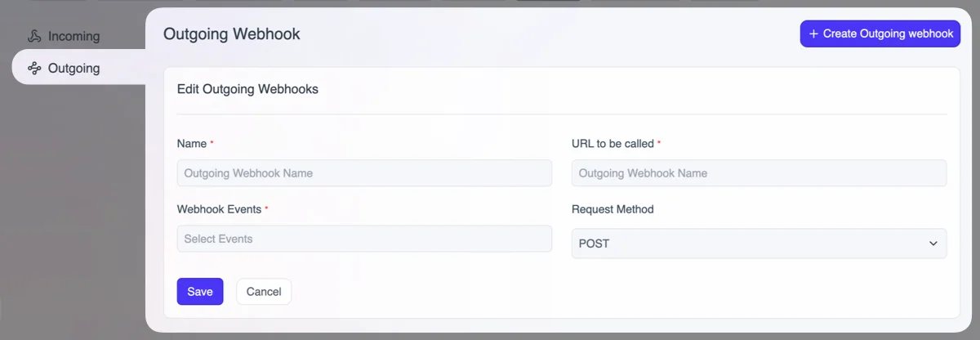Select the Outgoing webhooks tab
This screenshot has width=980, height=340.
pyautogui.click(x=73, y=68)
